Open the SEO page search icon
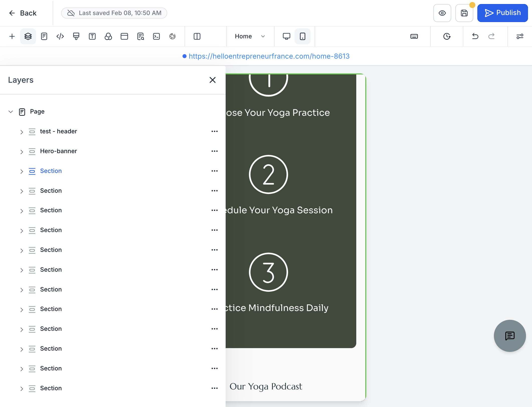 [141, 36]
